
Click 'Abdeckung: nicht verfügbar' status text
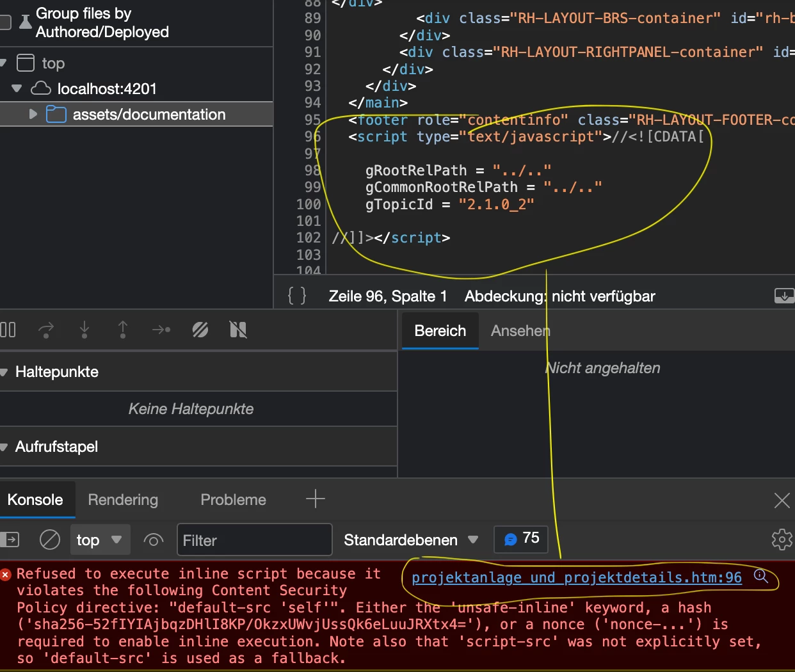point(559,296)
